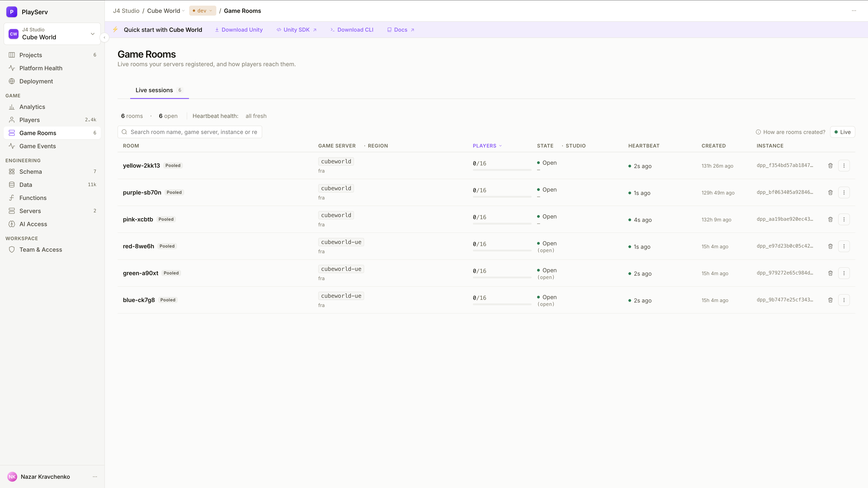Go to Platform Health page
The height and width of the screenshot is (488, 868).
pos(52,68)
